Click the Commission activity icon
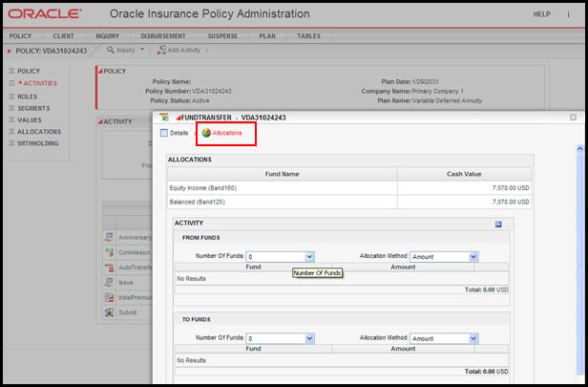This screenshot has height=387, width=588. point(109,252)
